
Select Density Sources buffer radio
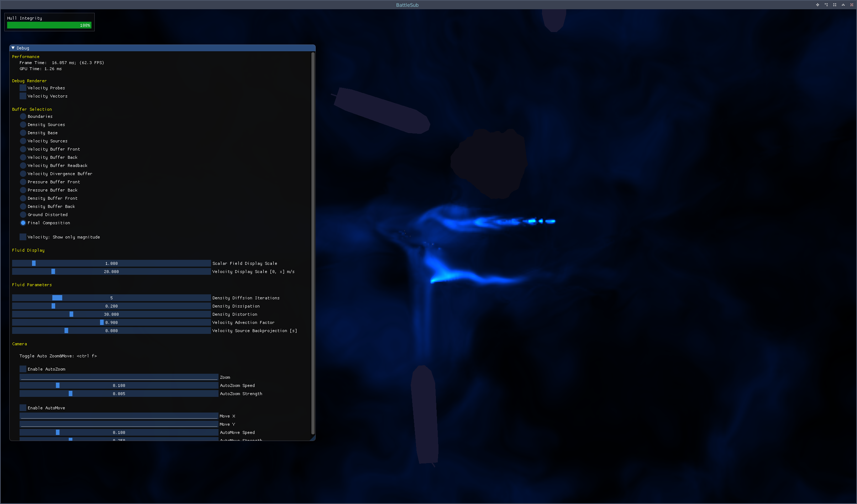tap(23, 125)
